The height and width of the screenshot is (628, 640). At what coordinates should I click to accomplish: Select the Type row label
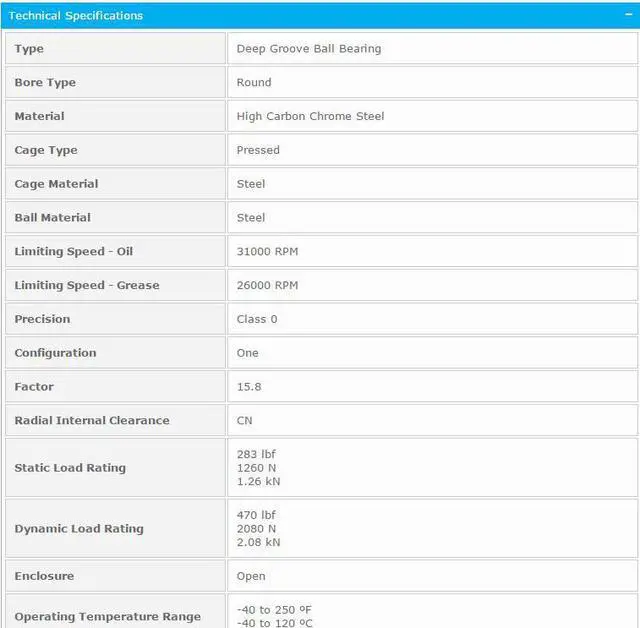tap(29, 49)
